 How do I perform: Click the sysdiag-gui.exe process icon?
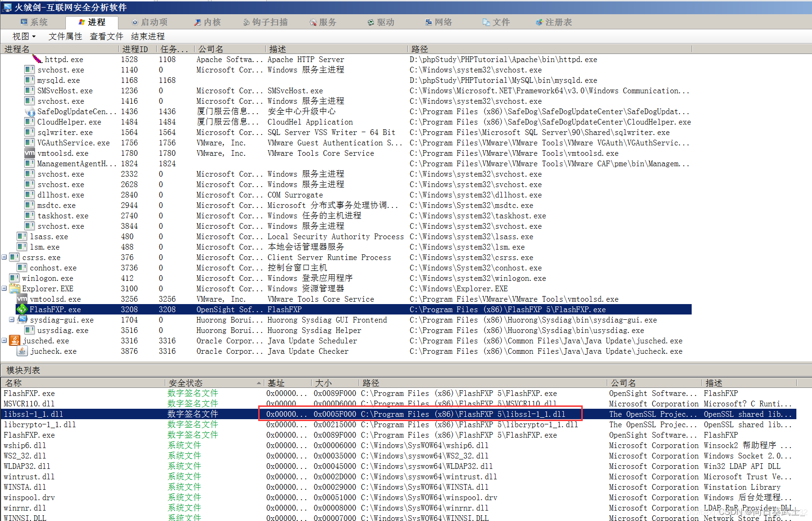pos(22,320)
